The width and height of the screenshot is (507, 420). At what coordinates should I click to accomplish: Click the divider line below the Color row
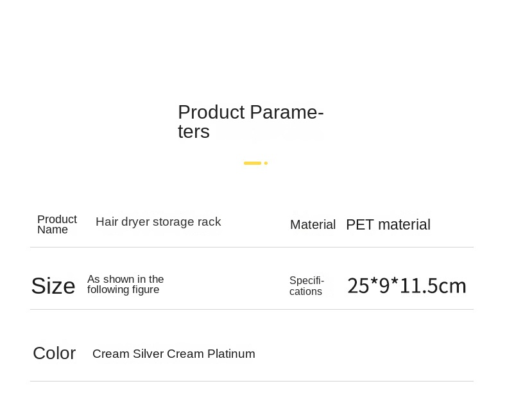click(252, 382)
